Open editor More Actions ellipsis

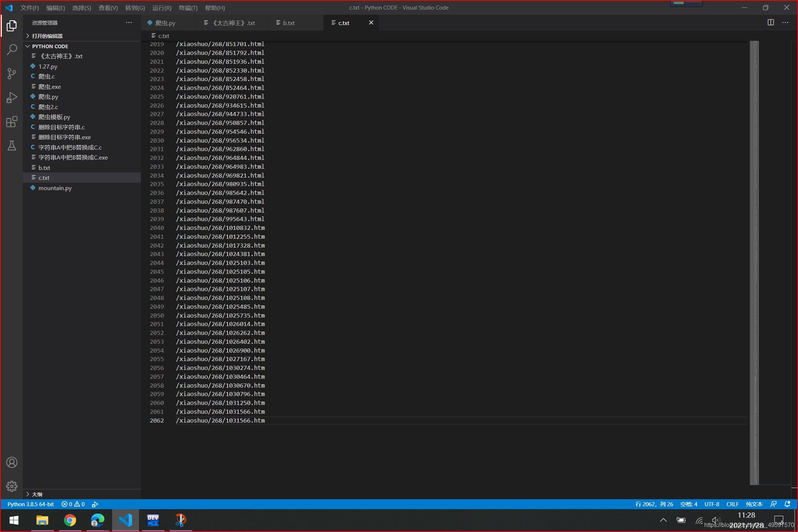pos(785,22)
